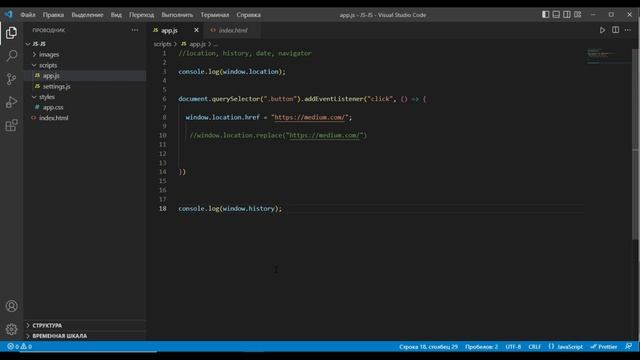Open the Терминал menu
640x360 pixels.
coord(215,15)
